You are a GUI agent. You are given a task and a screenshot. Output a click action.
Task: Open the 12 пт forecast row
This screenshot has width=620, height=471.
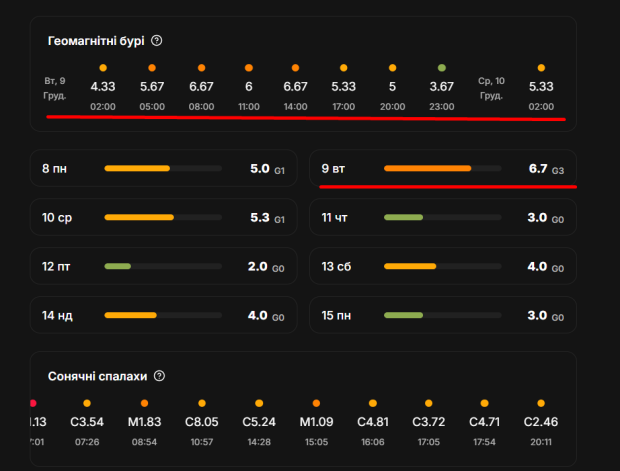pos(163,266)
